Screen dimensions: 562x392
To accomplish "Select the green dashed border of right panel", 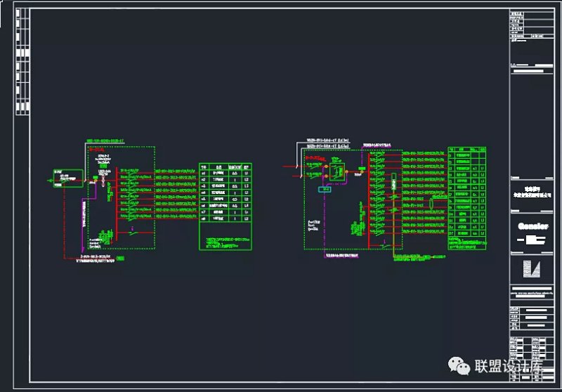I will [x=303, y=211].
